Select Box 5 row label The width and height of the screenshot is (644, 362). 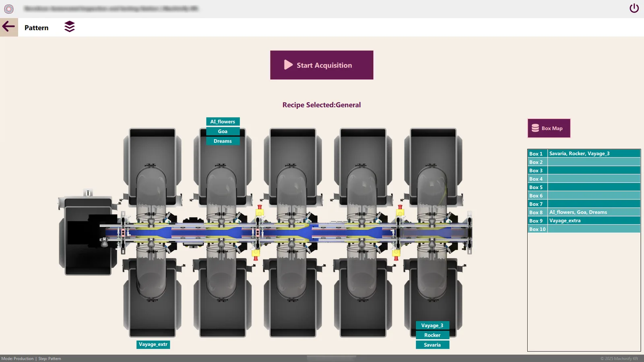pos(537,187)
